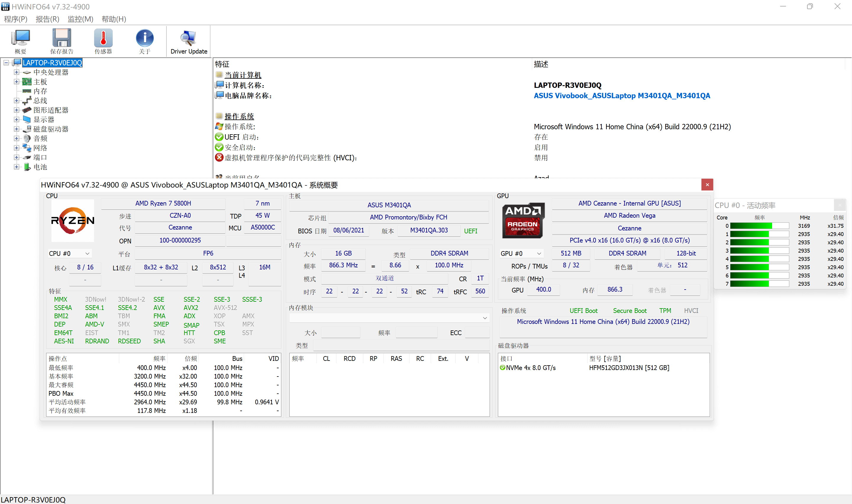This screenshot has height=504, width=852.
Task: Open the 程序(P) menu
Action: click(15, 19)
